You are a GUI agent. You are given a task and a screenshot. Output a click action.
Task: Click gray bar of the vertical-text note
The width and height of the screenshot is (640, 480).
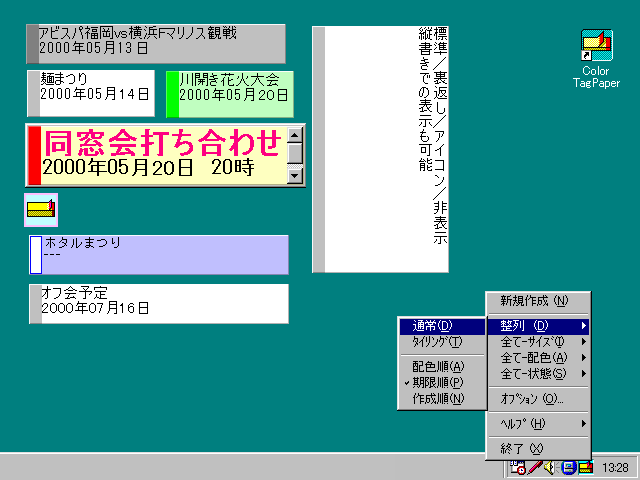pos(319,149)
